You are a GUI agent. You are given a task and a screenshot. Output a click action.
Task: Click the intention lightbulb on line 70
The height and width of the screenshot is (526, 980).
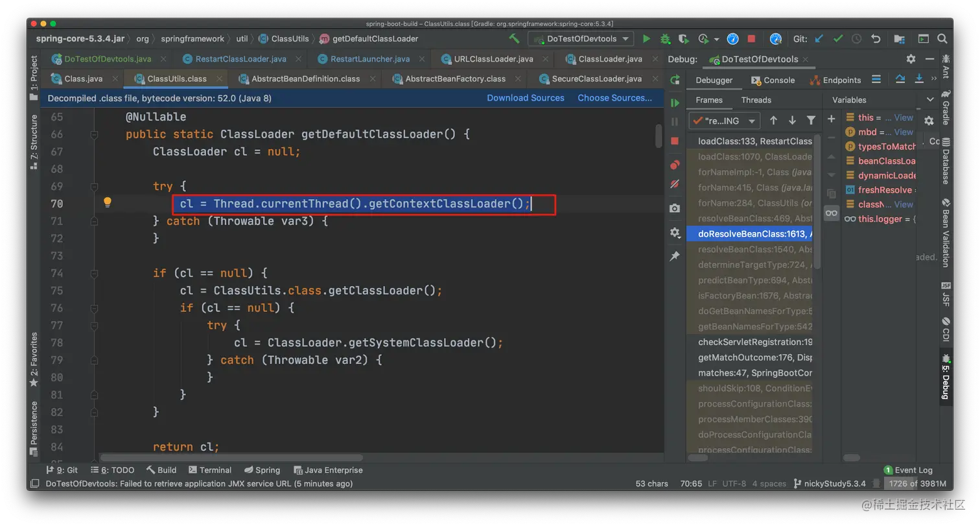[108, 202]
